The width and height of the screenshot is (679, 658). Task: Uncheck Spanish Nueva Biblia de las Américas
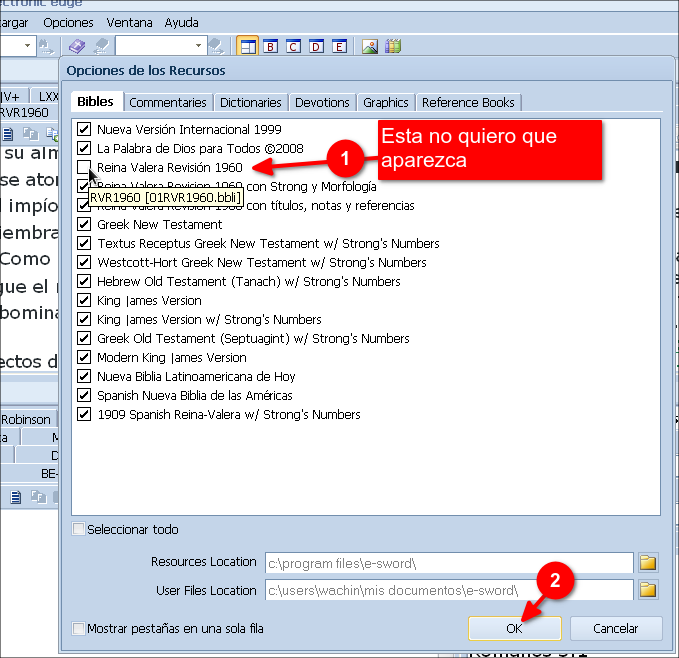click(84, 395)
